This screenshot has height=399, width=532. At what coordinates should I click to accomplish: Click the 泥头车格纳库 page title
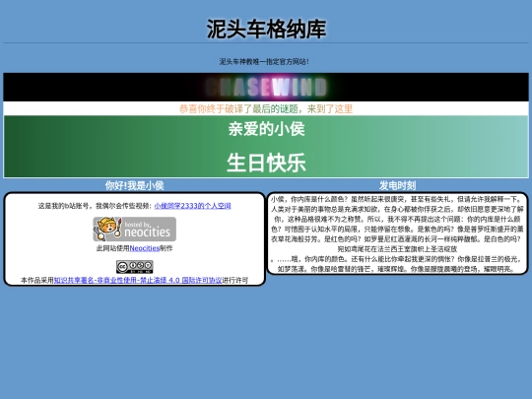click(266, 29)
